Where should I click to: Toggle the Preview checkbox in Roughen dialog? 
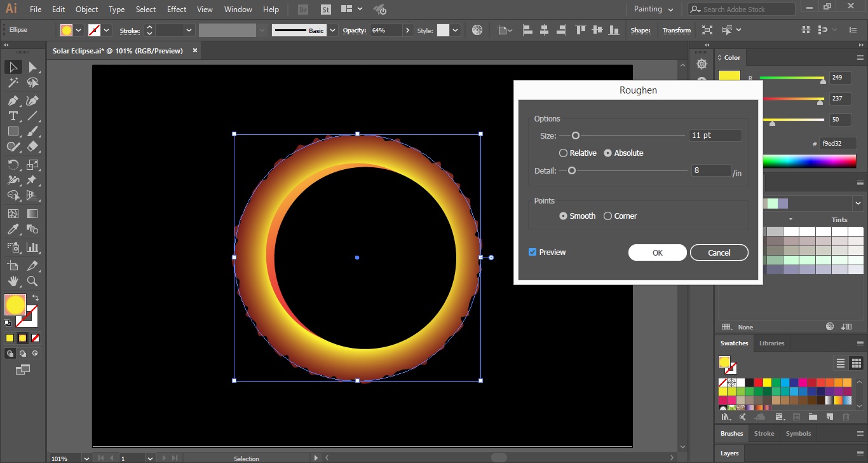point(532,252)
